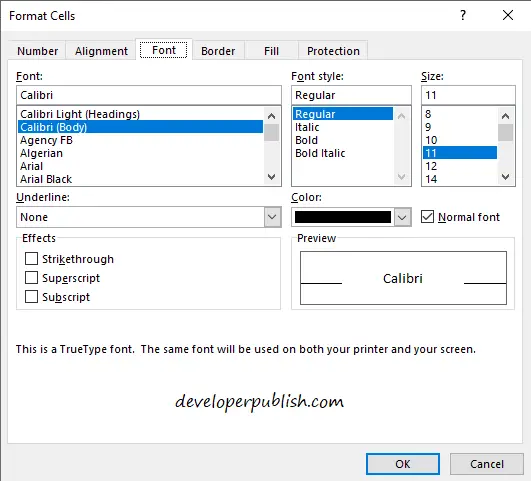Select Bold Italic font style
The image size is (531, 481).
[320, 153]
